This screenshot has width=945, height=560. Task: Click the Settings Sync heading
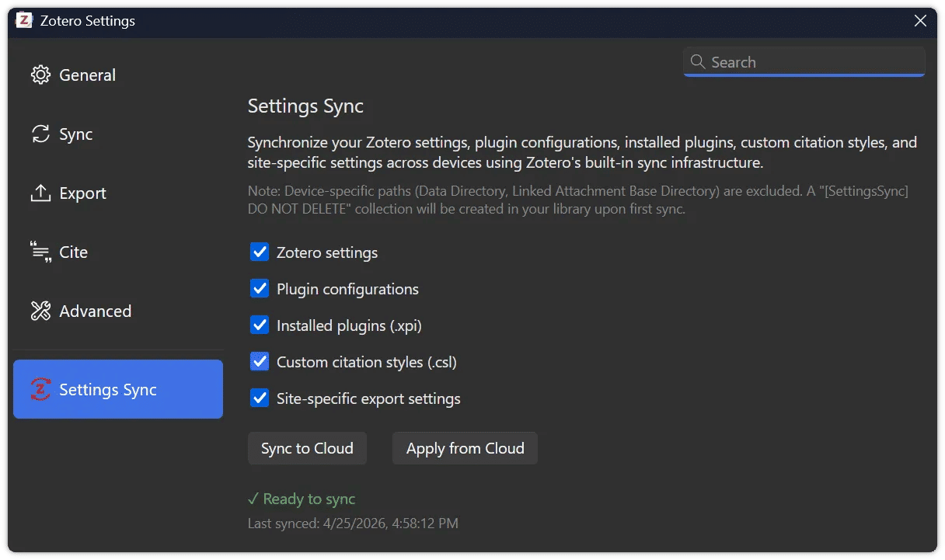(x=305, y=106)
